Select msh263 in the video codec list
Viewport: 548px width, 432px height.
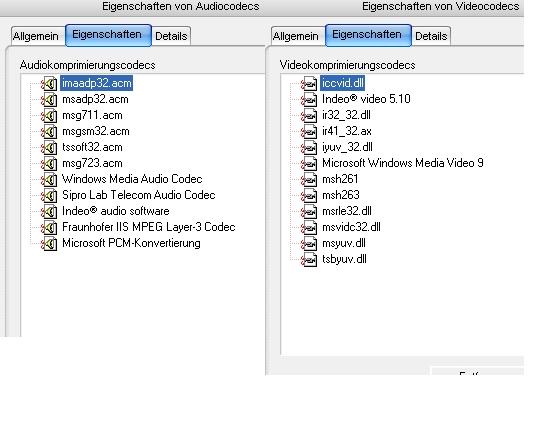341,195
